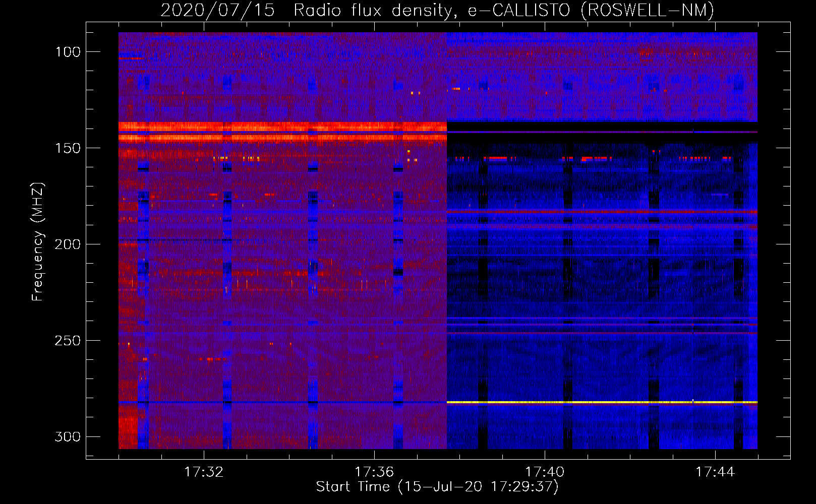Click the bright yellow emission line near 283 MHz

(602, 402)
